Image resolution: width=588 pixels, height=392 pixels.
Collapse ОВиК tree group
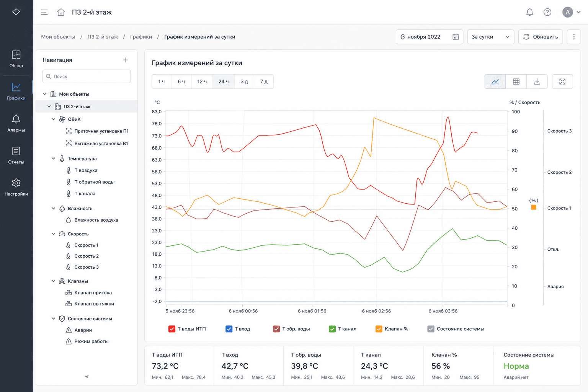click(54, 119)
